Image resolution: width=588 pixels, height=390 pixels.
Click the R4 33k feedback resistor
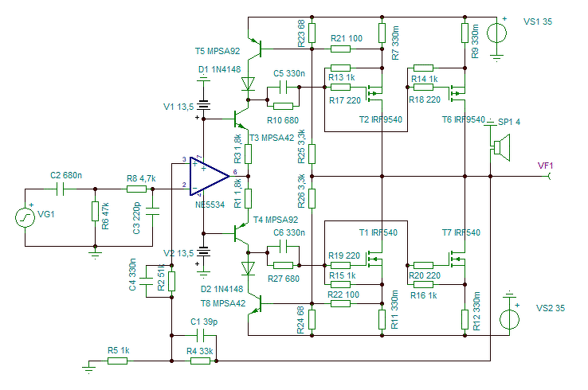pos(200,361)
